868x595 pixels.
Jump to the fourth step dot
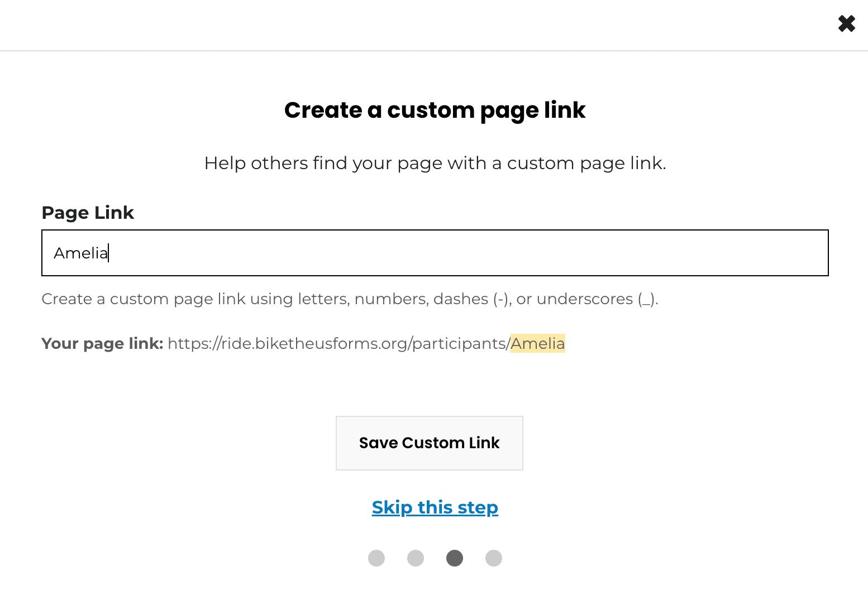point(494,558)
